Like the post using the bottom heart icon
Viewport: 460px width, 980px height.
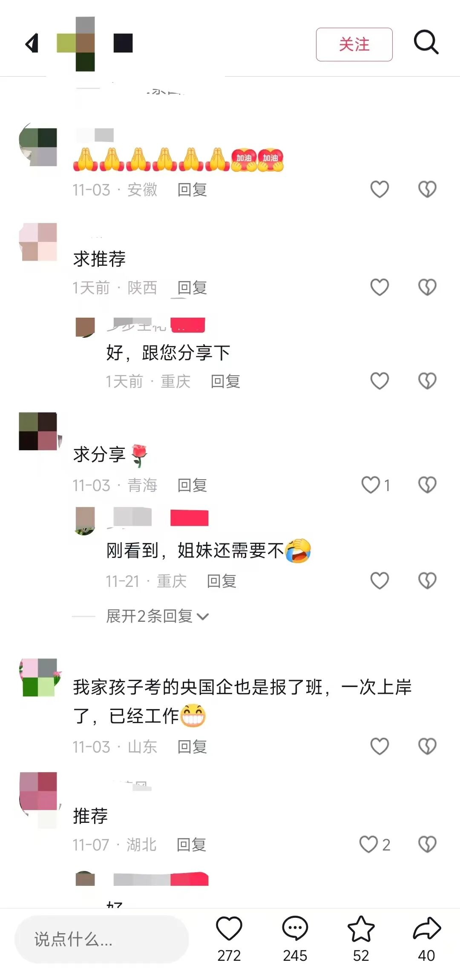[x=229, y=928]
